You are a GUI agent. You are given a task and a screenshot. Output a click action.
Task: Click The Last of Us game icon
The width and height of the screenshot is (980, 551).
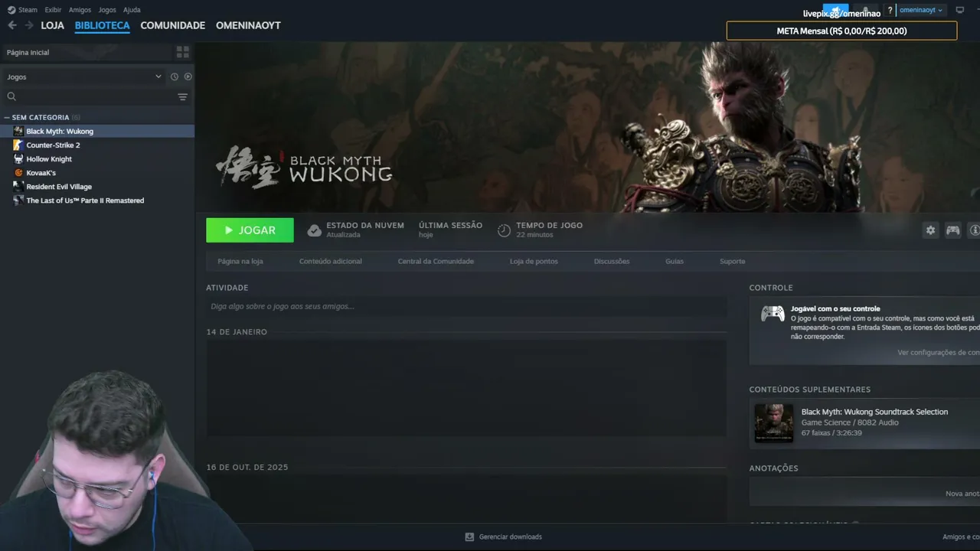click(18, 200)
